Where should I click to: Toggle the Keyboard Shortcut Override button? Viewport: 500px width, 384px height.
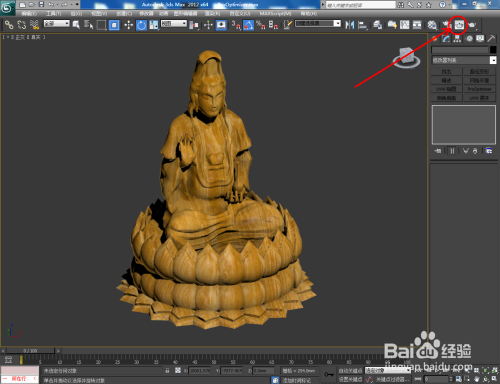(x=221, y=25)
